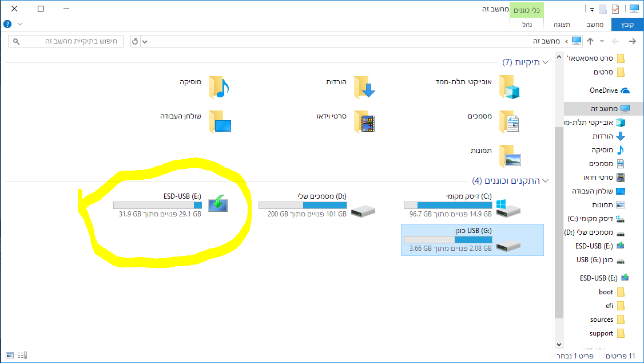Click the This PC icon in title bar
The image size is (644, 363).
[634, 9]
